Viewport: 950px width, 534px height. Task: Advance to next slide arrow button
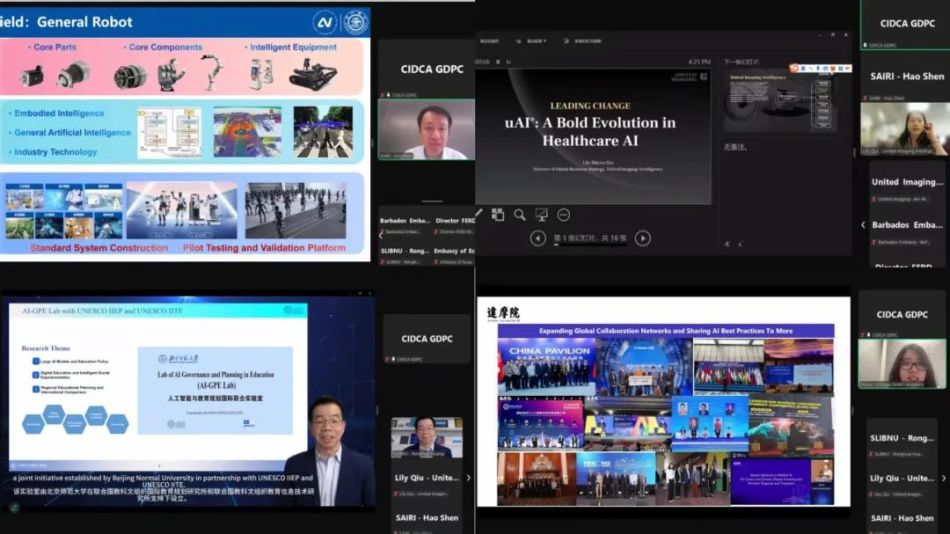click(x=643, y=238)
